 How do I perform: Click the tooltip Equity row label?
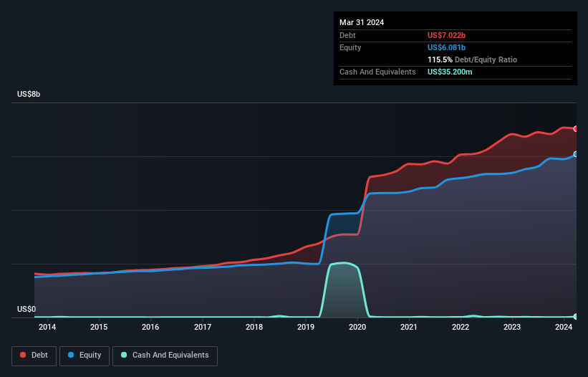(x=350, y=47)
